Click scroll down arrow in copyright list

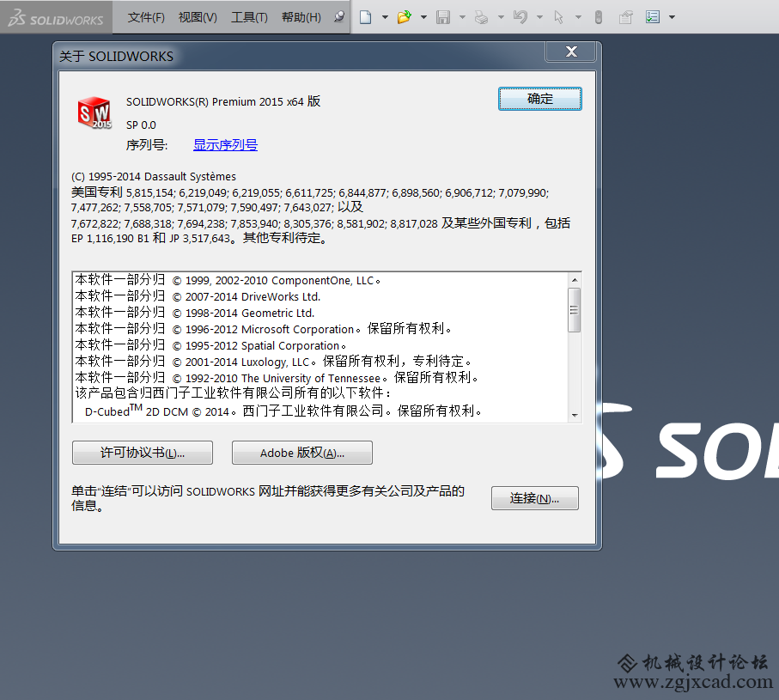(x=575, y=416)
